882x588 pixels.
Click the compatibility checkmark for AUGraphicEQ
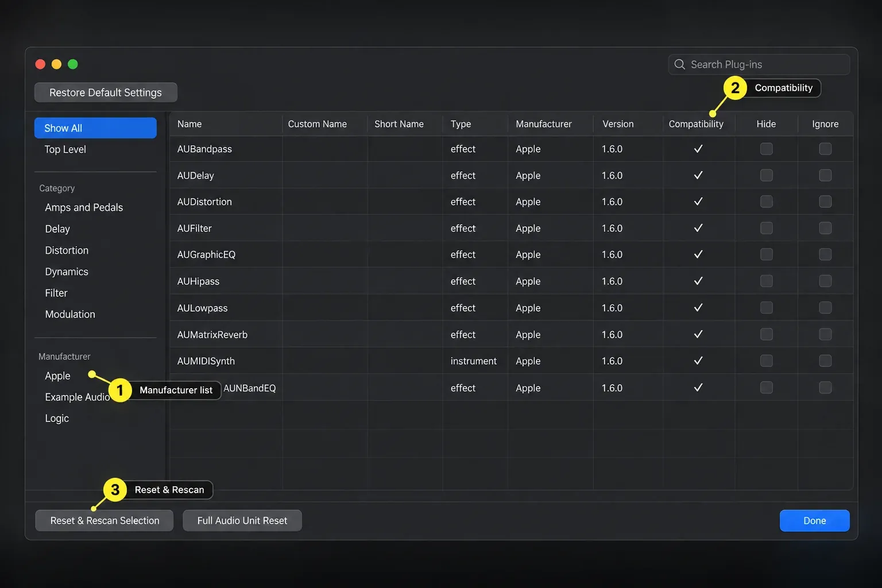pos(698,254)
